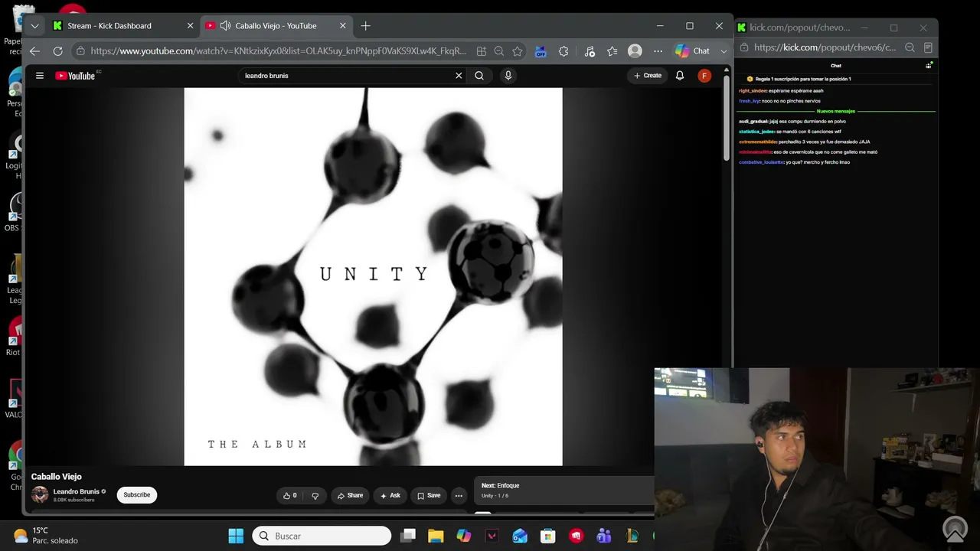Open YouTube notifications bell
The height and width of the screenshot is (551, 980).
680,76
